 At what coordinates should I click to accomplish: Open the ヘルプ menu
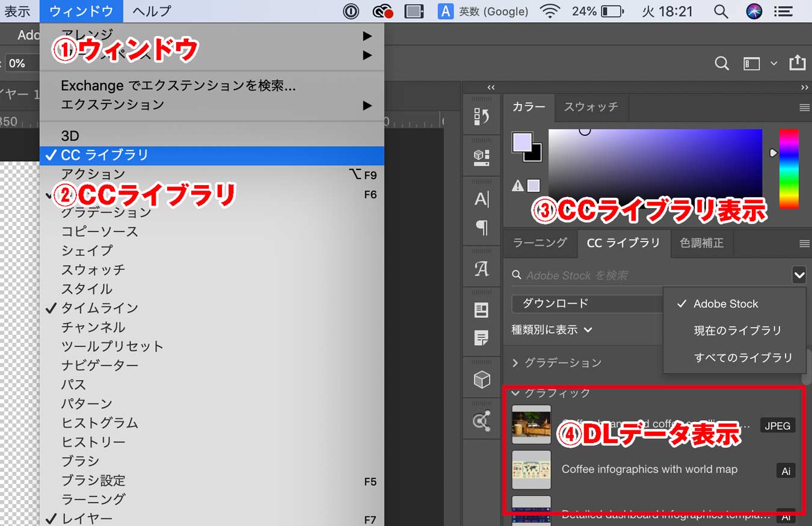(152, 11)
